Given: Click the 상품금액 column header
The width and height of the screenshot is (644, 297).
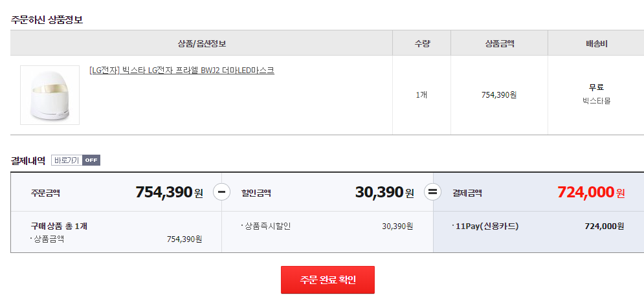Looking at the screenshot, I should point(499,43).
